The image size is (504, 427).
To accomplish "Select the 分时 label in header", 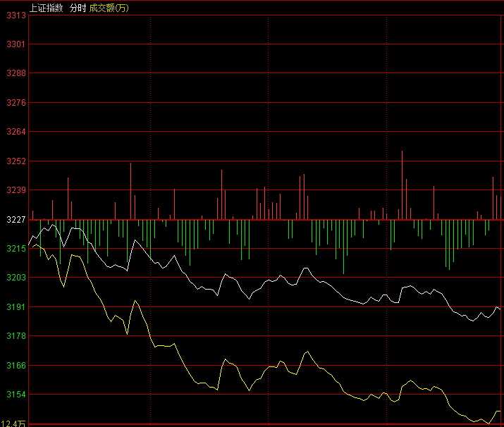I will coord(78,8).
